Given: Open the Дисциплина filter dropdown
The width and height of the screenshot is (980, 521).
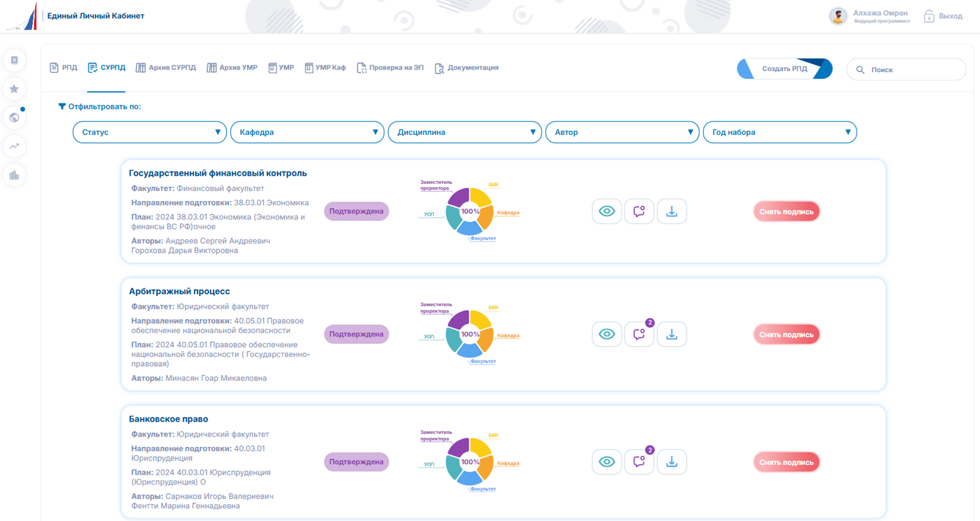Looking at the screenshot, I should [x=465, y=132].
